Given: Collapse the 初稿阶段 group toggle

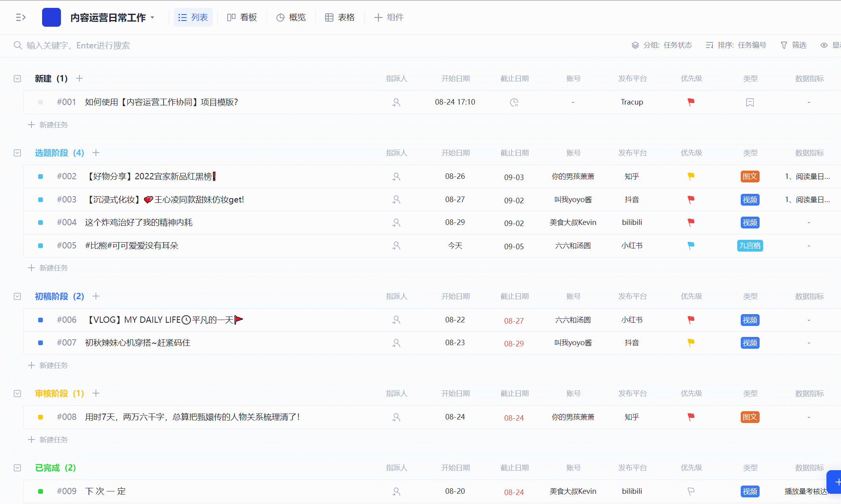Looking at the screenshot, I should coord(17,296).
